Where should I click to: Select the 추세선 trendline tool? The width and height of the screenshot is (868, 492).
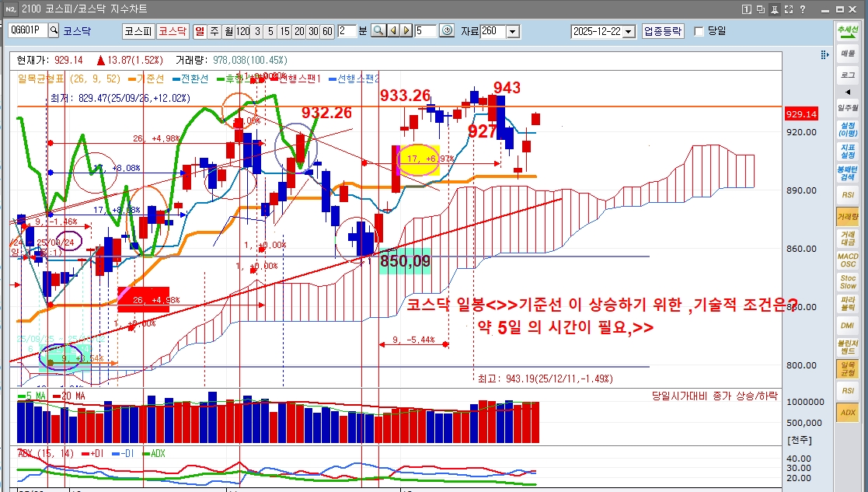point(848,32)
